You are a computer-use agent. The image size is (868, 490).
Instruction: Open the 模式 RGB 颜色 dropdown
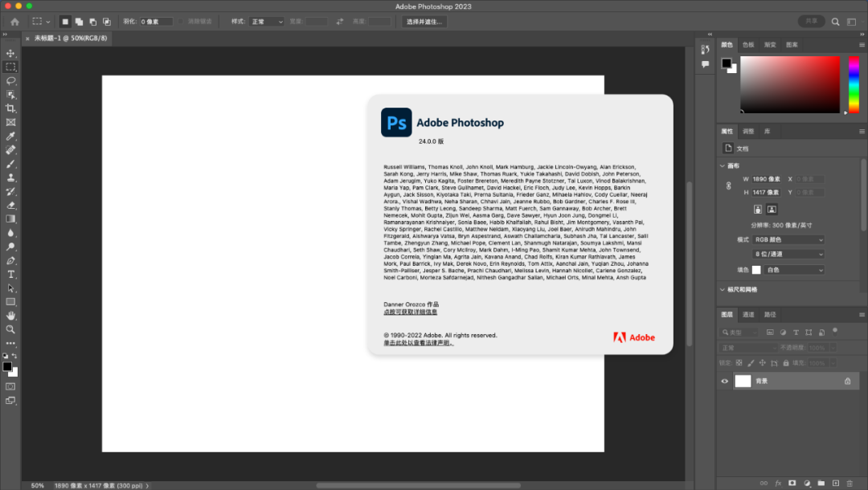pos(788,239)
